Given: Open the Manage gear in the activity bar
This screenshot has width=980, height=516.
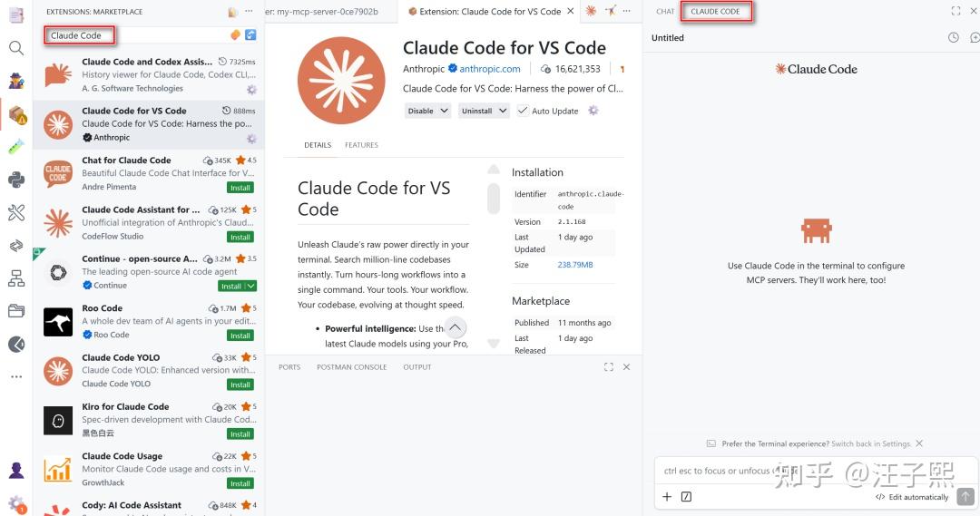Looking at the screenshot, I should [16, 504].
